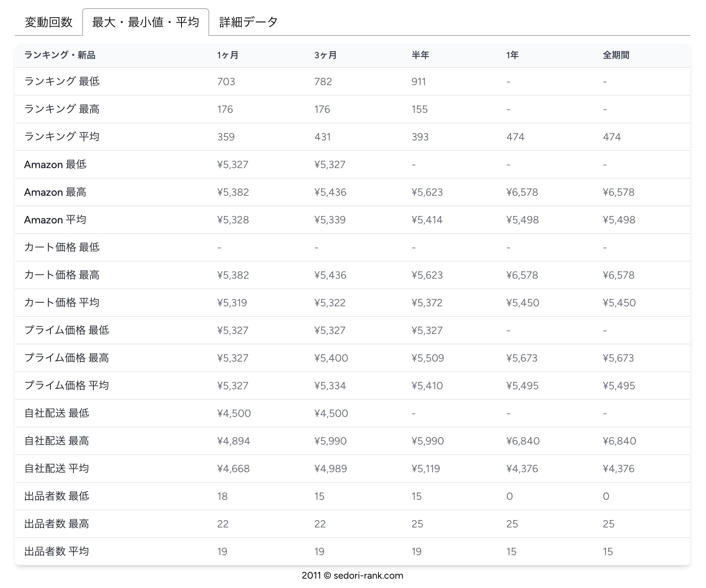706x588 pixels.
Task: Click the Amazon 最高 row label
Action: [x=55, y=192]
